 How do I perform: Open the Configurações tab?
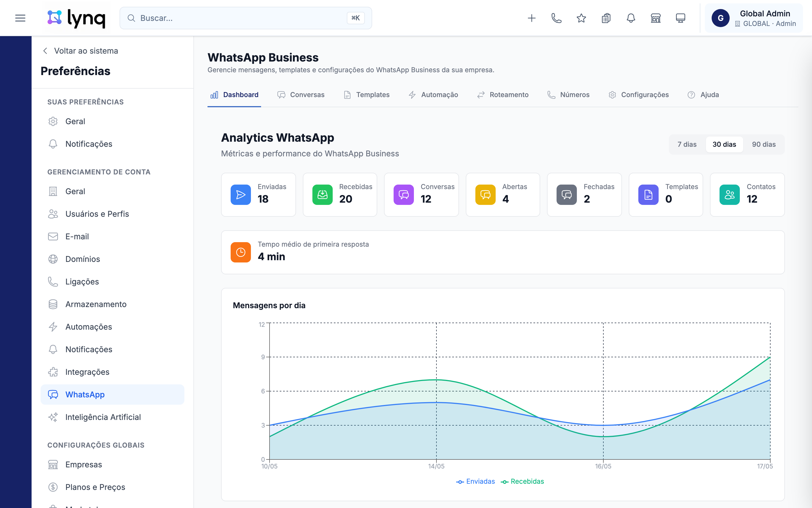[638, 95]
